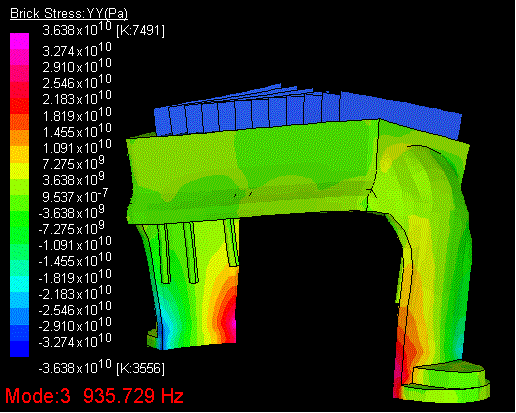Click the Brick Stress:YY(Pa) legend title

[69, 14]
